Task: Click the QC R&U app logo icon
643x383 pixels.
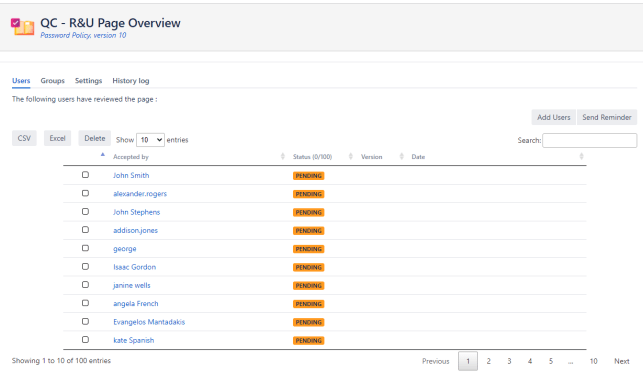Action: click(x=23, y=27)
